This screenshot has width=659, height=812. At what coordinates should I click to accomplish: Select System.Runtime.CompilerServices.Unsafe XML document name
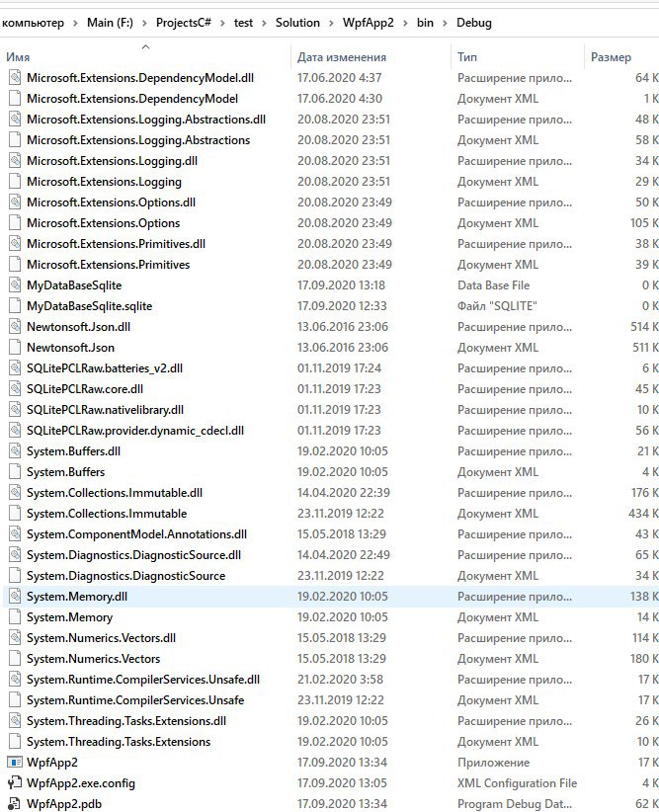(135, 700)
